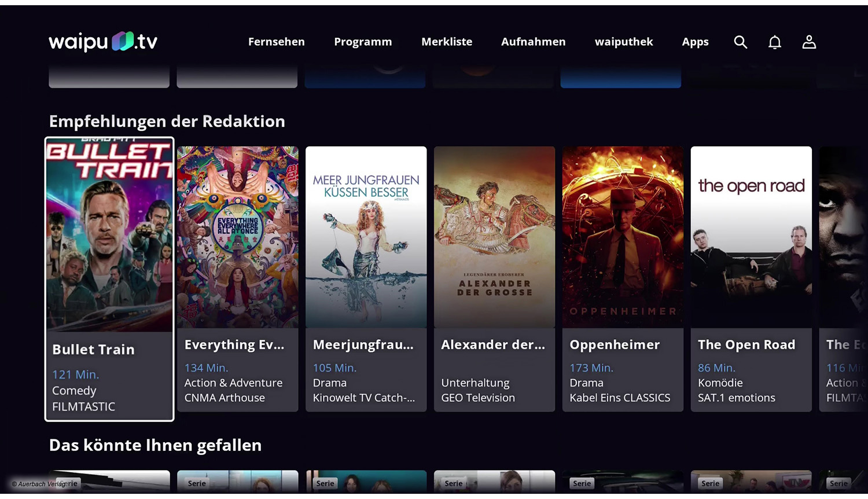Open the search magnifier icon
Screen dimensions: 868x499
coord(740,42)
